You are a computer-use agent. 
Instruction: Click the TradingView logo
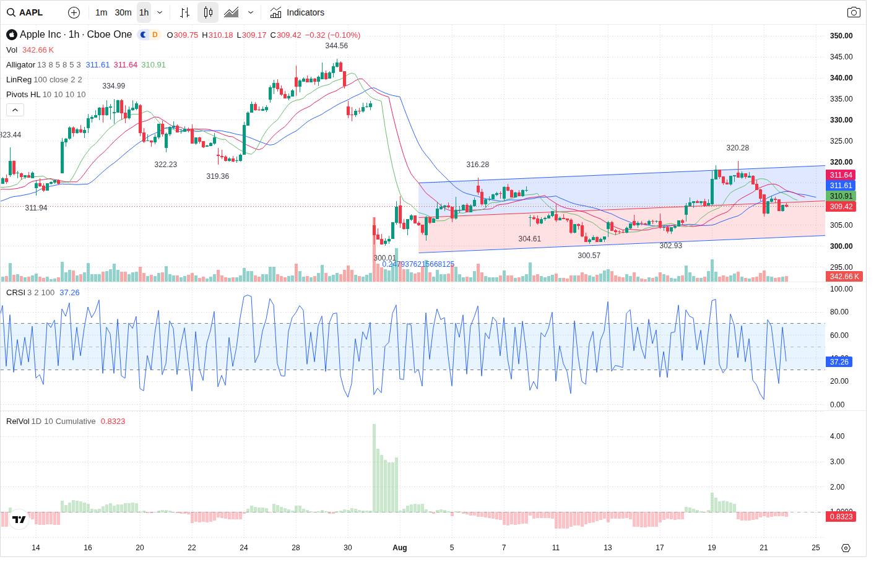tap(19, 519)
